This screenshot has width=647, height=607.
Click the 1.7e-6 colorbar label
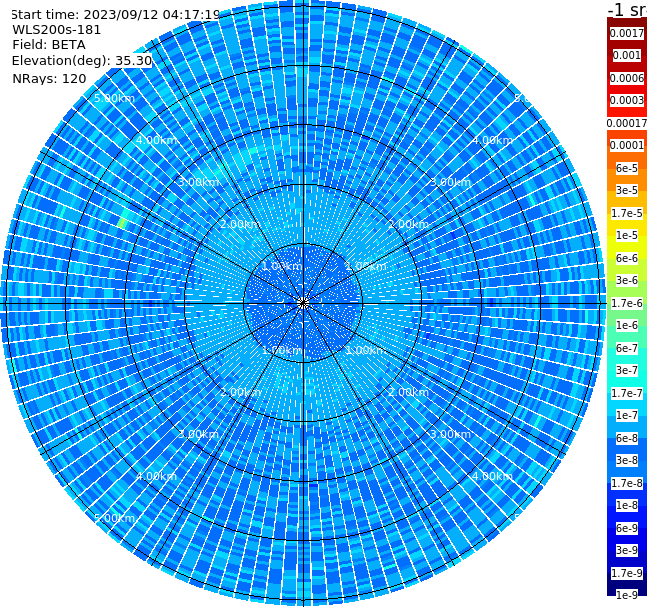click(627, 303)
